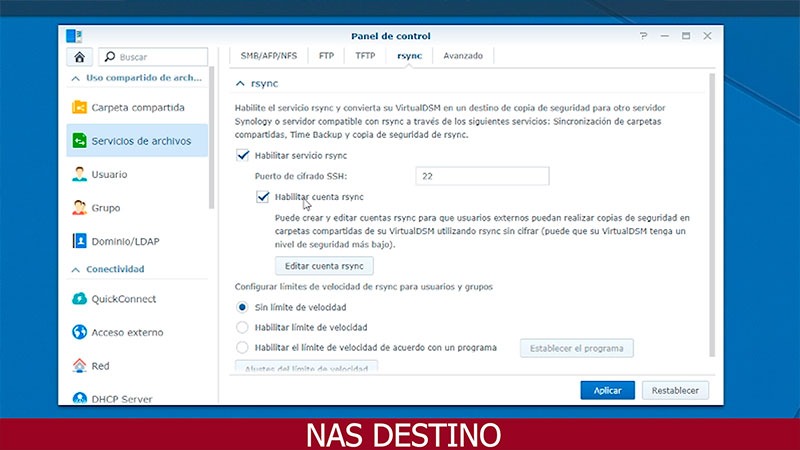Toggle Habilitar servicio rsync checkbox
The image size is (800, 450).
(242, 155)
